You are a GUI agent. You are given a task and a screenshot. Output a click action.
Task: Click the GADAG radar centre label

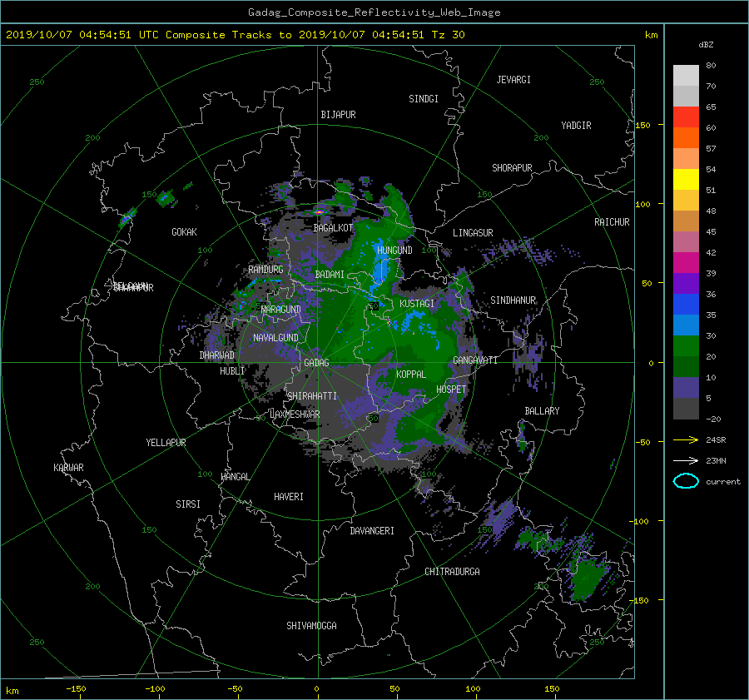(317, 363)
